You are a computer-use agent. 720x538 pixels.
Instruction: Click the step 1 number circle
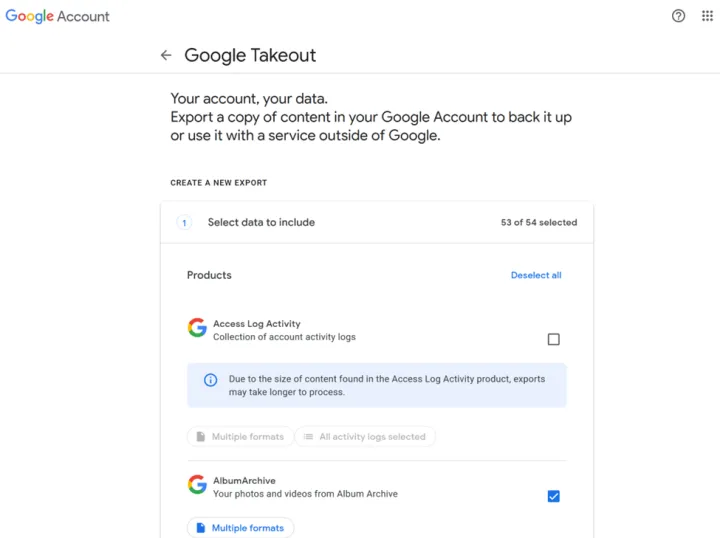[184, 223]
